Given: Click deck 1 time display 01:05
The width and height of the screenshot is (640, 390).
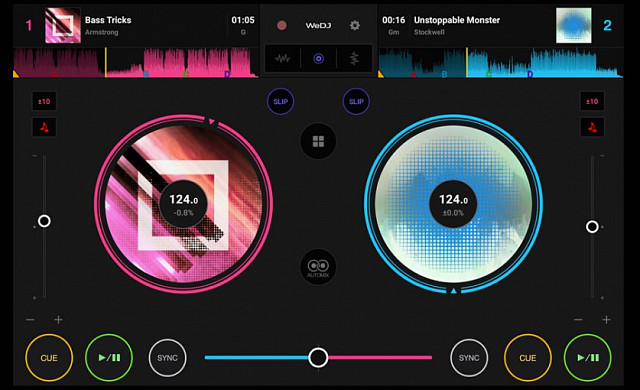Looking at the screenshot, I should click(243, 20).
